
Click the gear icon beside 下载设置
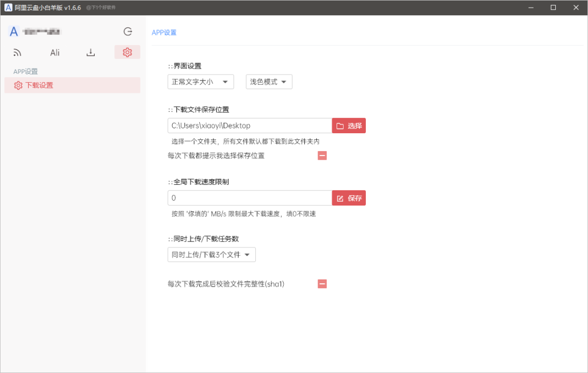(x=18, y=85)
